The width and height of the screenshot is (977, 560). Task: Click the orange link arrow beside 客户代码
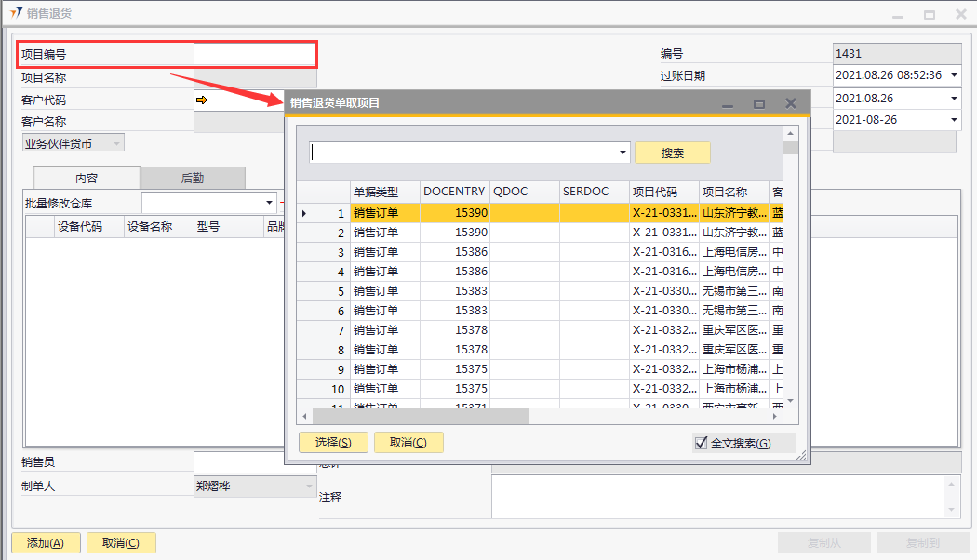pyautogui.click(x=201, y=100)
